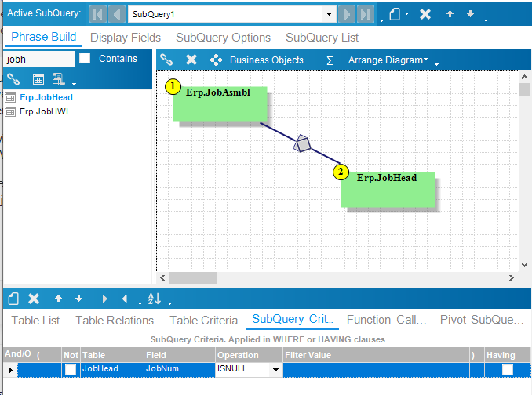Toggle the Not checkbox in JobHead row
Screen dimensions: 532x395
click(71, 370)
